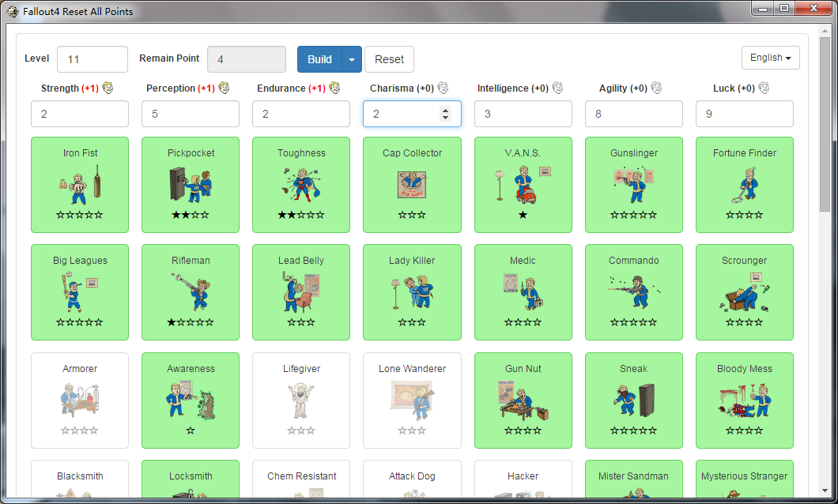
Task: Select the Blacksmith perk card
Action: click(x=80, y=480)
